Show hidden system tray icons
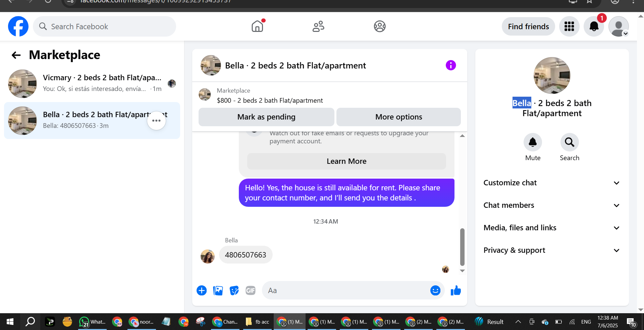The image size is (644, 330). (518, 322)
